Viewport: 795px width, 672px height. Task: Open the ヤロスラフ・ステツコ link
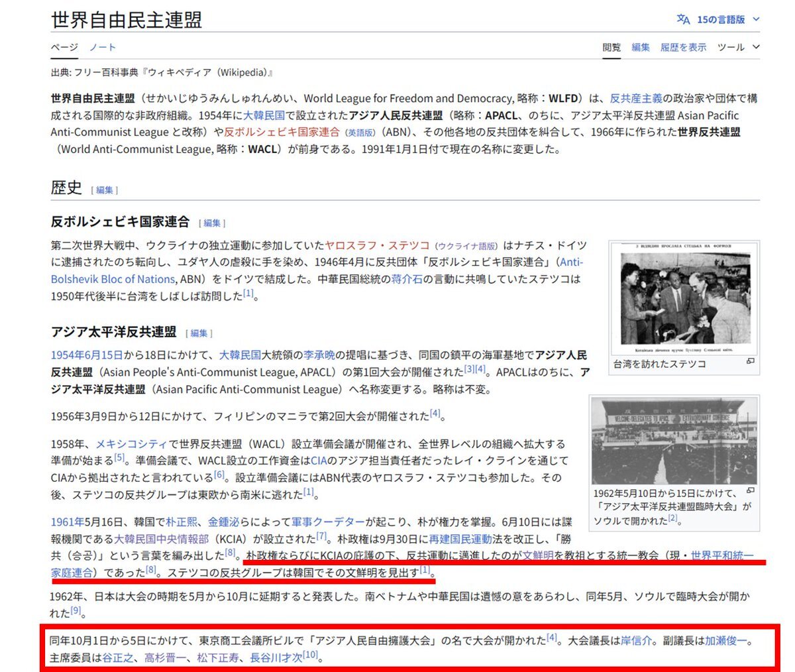377,245
